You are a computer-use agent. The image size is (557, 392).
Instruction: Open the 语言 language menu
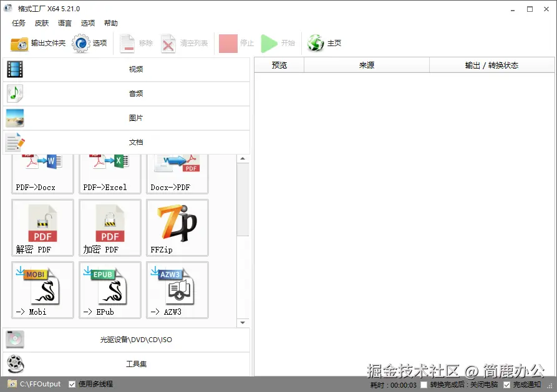[65, 23]
